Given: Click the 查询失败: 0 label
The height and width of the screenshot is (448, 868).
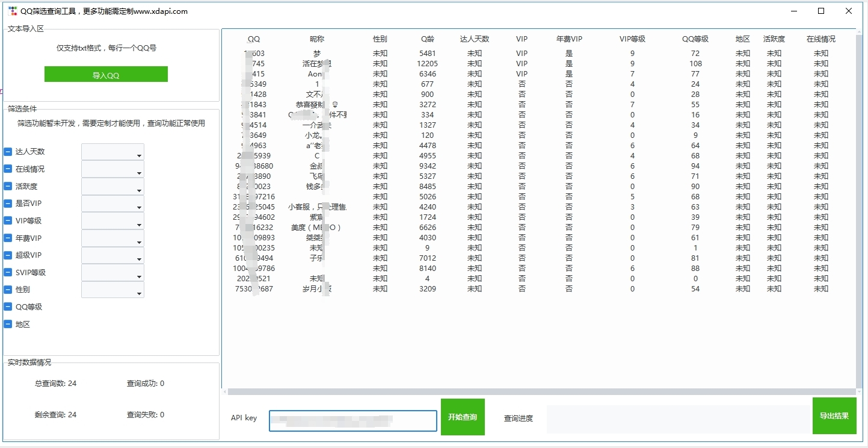Looking at the screenshot, I should (146, 414).
